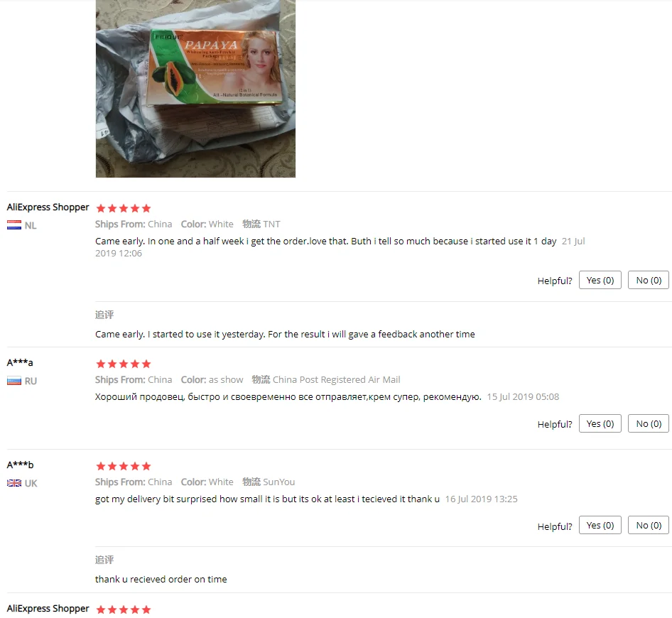Click the star rating on A***b's review

(x=124, y=466)
